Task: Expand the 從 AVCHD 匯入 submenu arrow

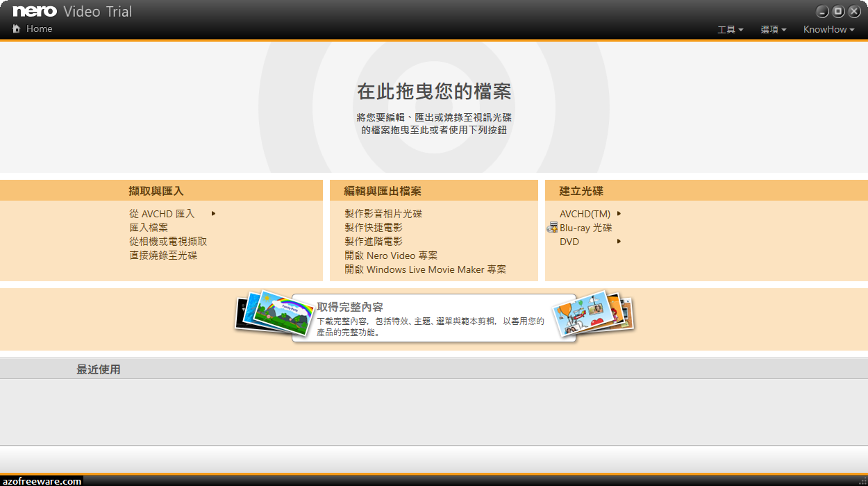Action: tap(213, 214)
